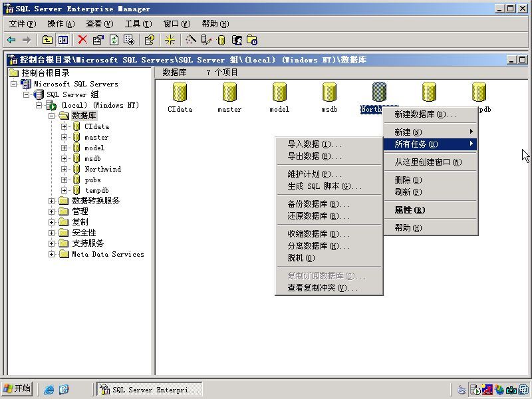The width and height of the screenshot is (532, 399).
Task: Choose 备份数据库(B) from submenu
Action: point(329,204)
